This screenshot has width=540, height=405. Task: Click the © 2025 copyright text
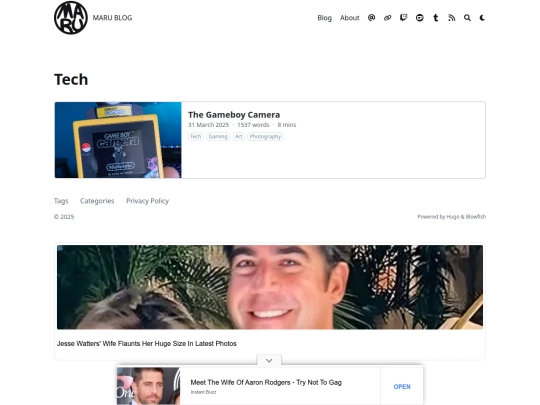tap(64, 217)
